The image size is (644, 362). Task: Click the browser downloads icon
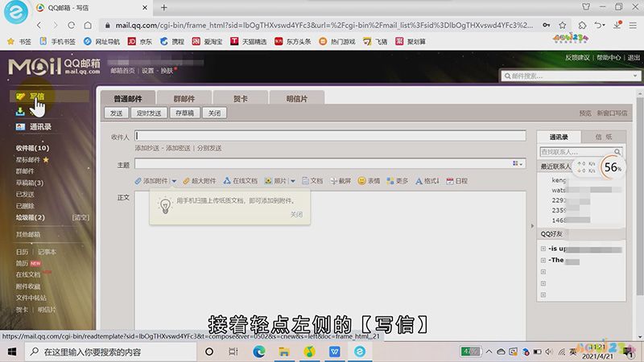[x=617, y=25]
